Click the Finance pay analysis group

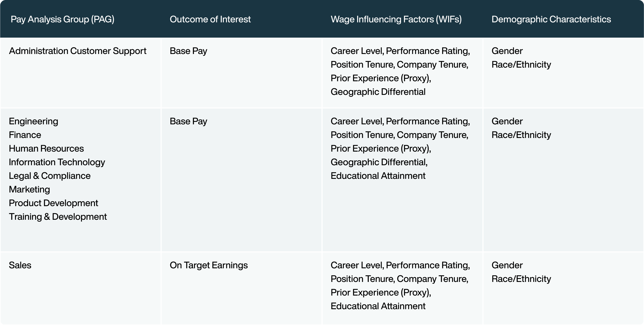tap(25, 135)
